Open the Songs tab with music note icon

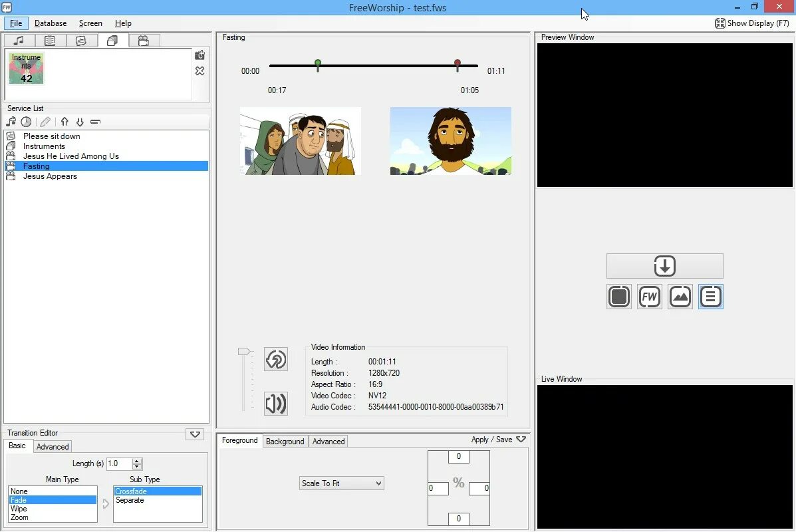(19, 41)
